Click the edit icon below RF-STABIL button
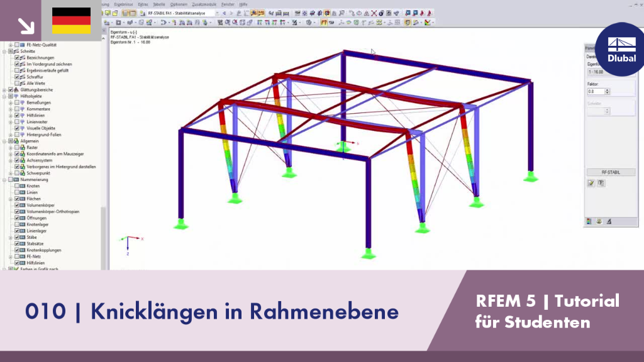Image resolution: width=644 pixels, height=362 pixels. (591, 183)
